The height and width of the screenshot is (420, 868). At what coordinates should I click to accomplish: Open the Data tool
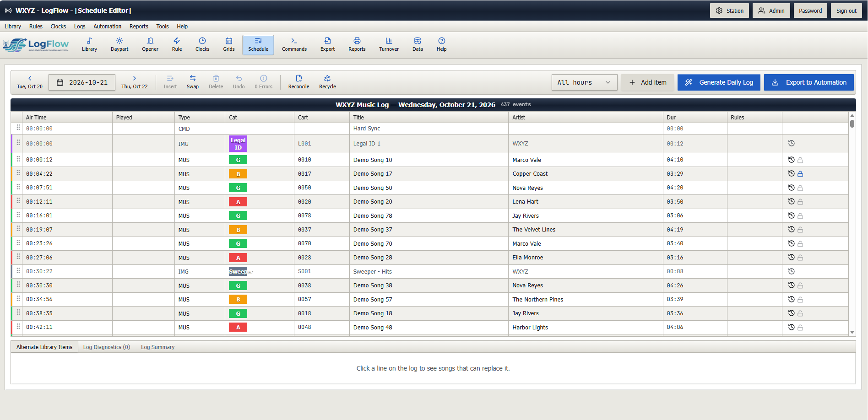click(x=418, y=45)
